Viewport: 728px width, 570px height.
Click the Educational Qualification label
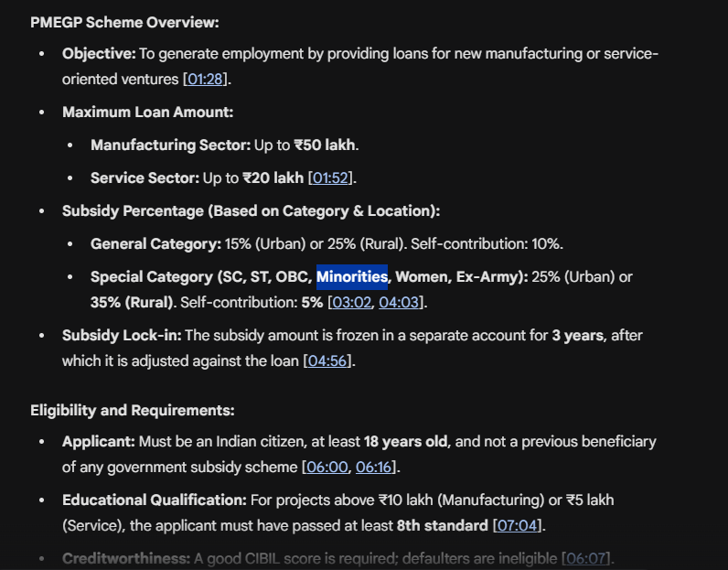tap(155, 500)
